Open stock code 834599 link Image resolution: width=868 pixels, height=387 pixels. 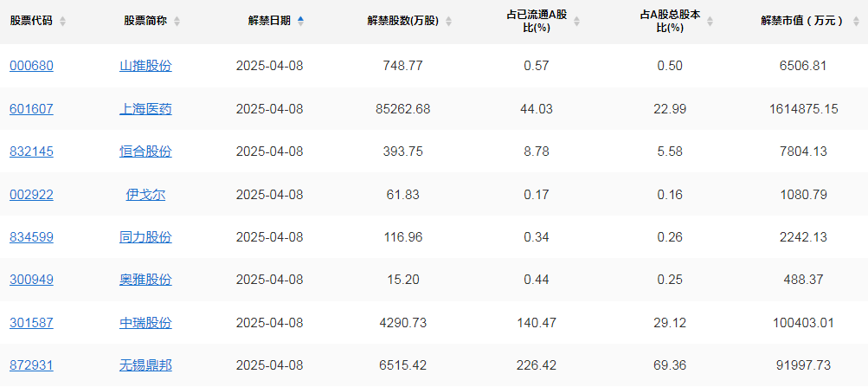tap(31, 237)
